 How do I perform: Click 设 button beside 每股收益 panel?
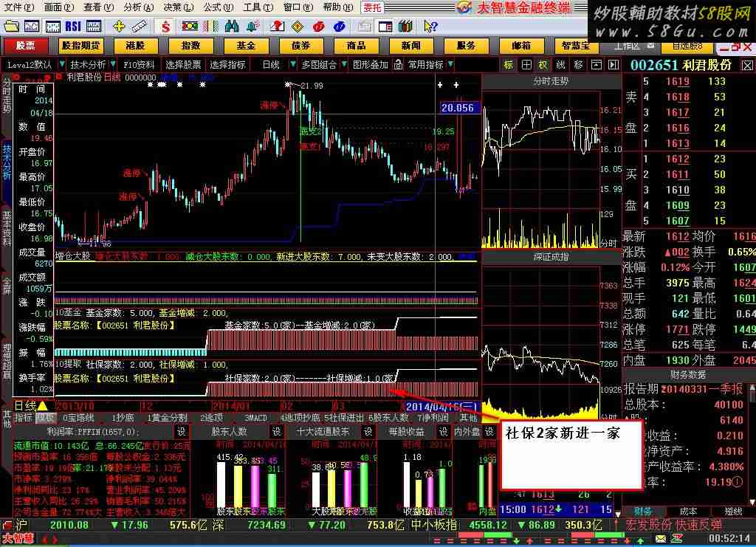coord(444,431)
